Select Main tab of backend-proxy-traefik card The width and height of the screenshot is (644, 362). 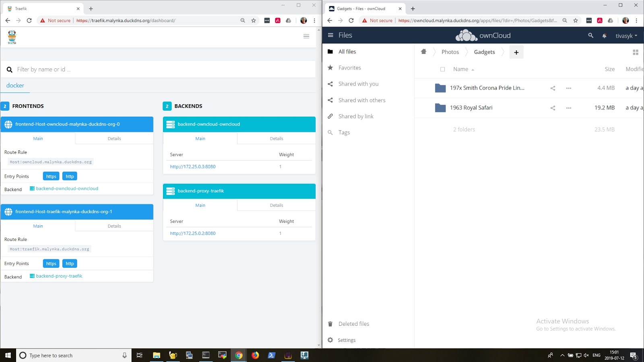pyautogui.click(x=200, y=205)
